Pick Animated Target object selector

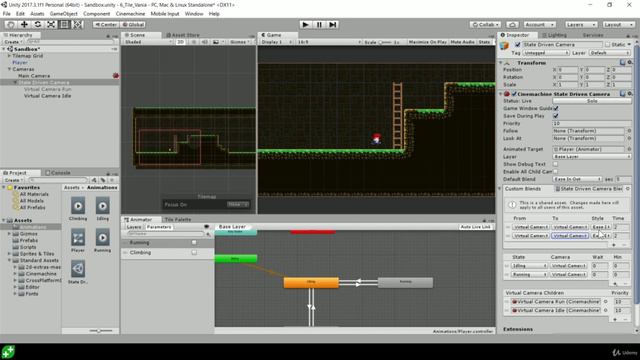tap(629, 149)
